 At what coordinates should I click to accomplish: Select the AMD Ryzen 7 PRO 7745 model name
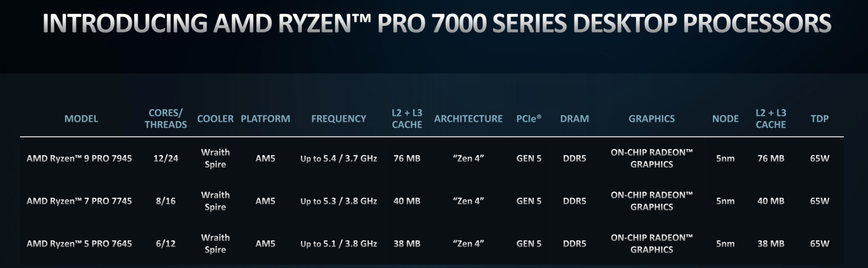pyautogui.click(x=79, y=201)
